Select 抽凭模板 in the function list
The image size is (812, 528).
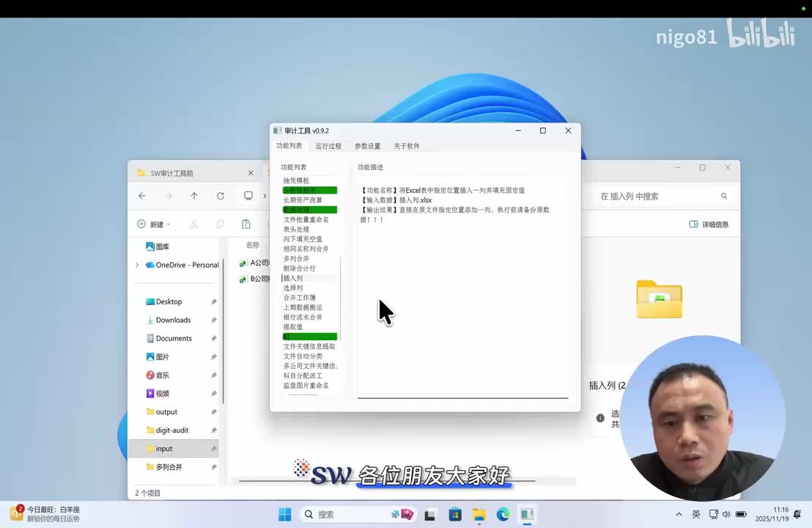(296, 180)
